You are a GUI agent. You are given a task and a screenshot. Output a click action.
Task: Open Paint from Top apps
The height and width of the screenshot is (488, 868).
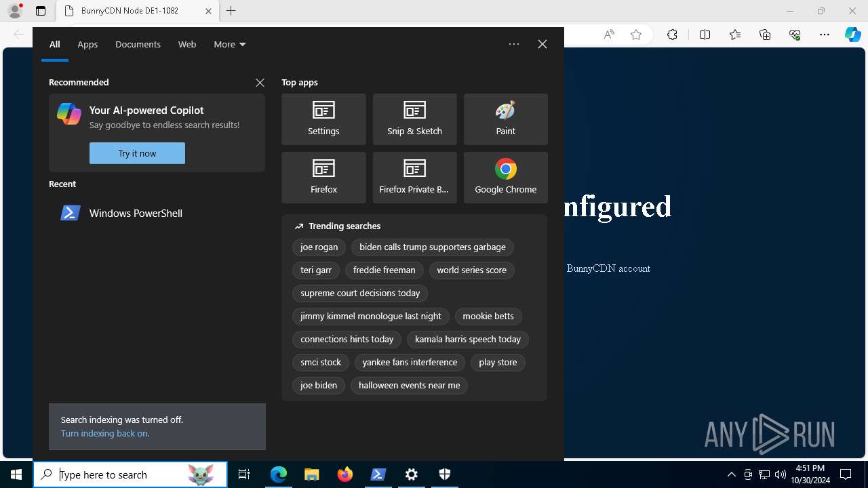coord(505,119)
